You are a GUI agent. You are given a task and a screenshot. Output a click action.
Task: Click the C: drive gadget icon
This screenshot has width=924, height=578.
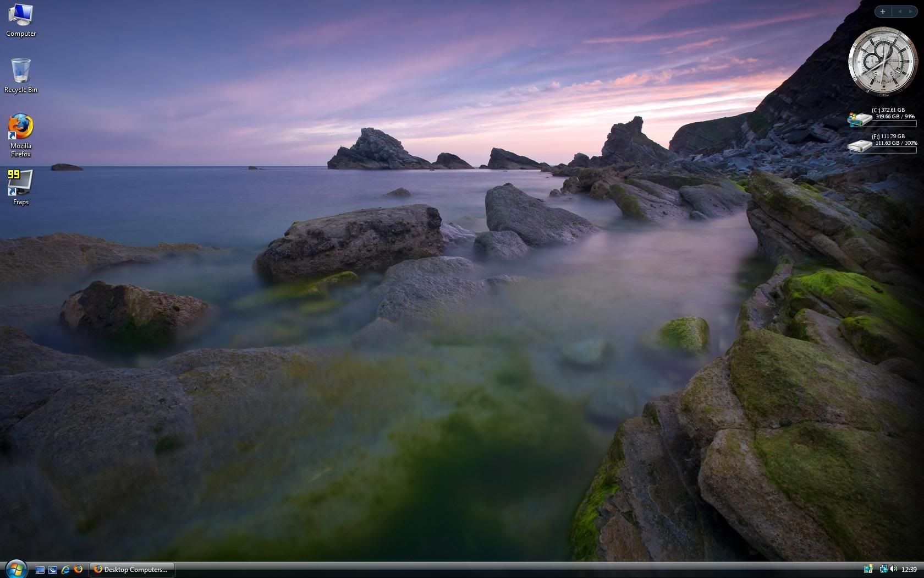[859, 119]
